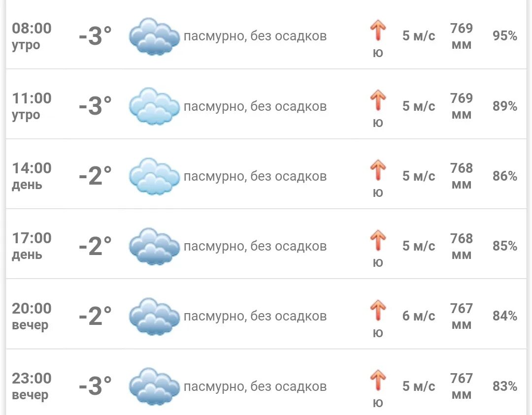532x415 pixels.
Task: Click the cloud icon in the 23:00 row
Action: (x=154, y=386)
